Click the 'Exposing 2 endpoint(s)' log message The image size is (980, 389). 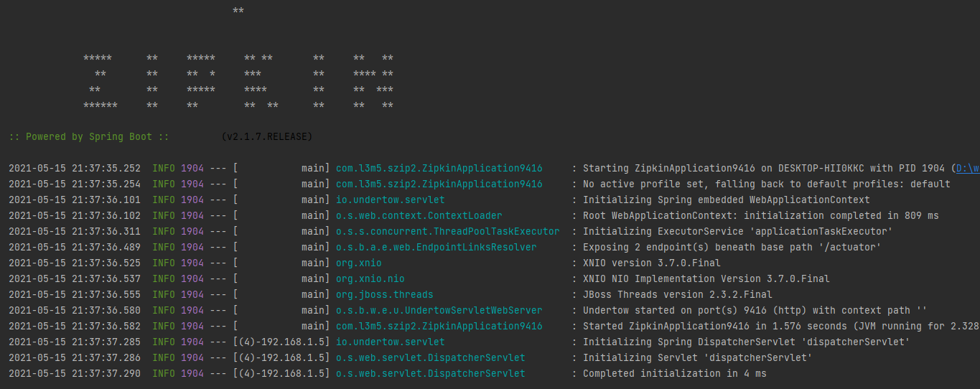(x=732, y=248)
